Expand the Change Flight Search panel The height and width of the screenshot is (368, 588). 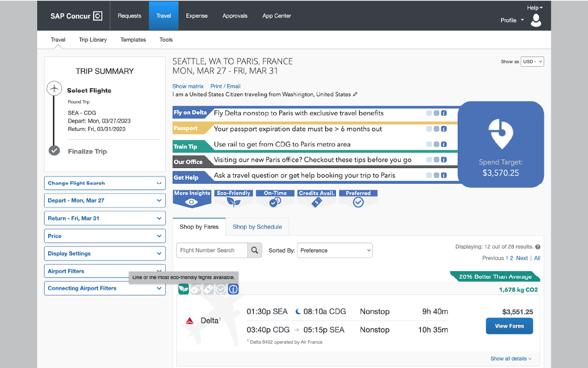pyautogui.click(x=105, y=183)
